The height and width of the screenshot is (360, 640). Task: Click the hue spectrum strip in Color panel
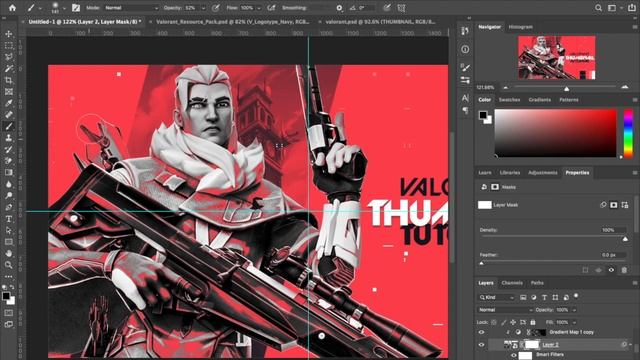click(x=629, y=133)
